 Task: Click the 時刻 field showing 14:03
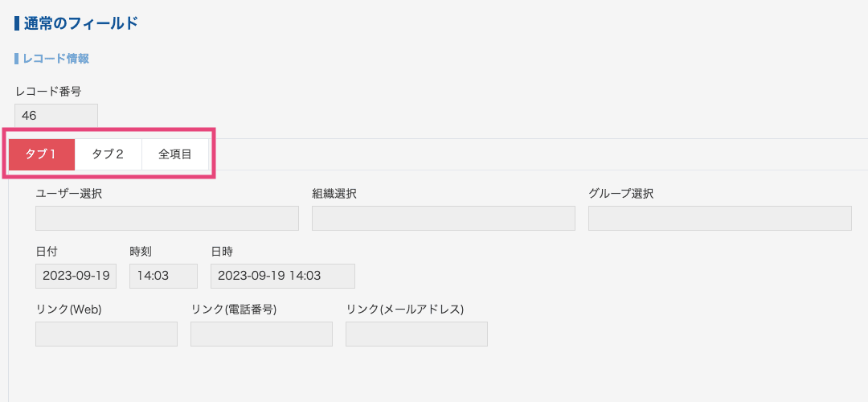click(163, 276)
